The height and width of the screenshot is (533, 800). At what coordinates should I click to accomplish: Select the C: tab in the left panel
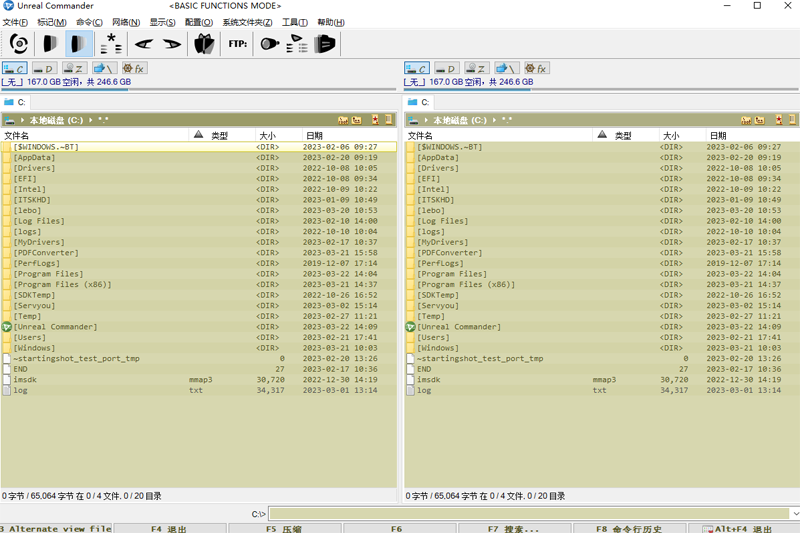[x=15, y=102]
